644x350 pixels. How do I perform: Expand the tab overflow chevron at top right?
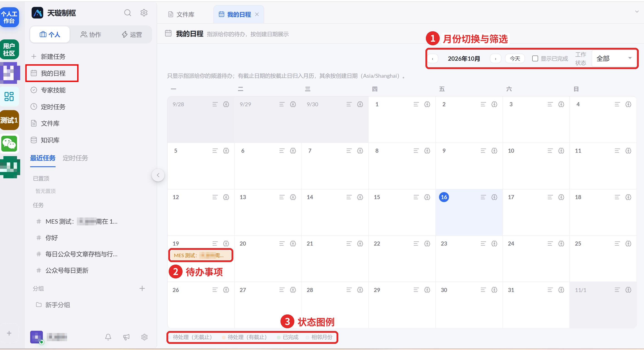pyautogui.click(x=637, y=12)
